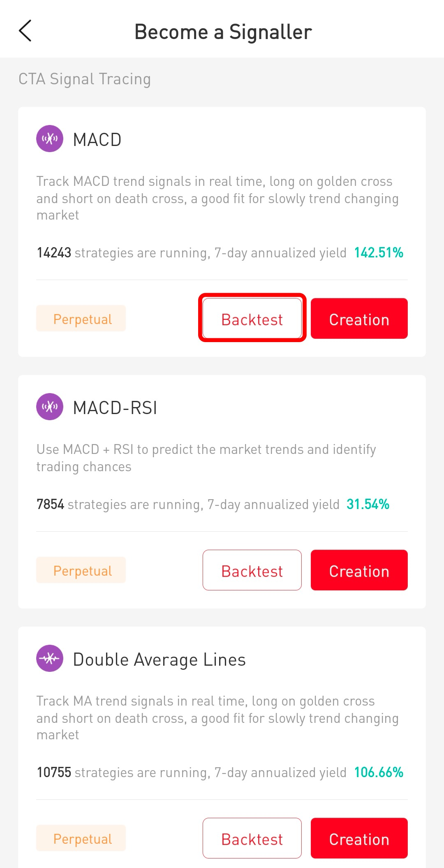Screen dimensions: 444x868
Task: Tap the Double Average Lines waveform icon
Action: pyautogui.click(x=50, y=659)
